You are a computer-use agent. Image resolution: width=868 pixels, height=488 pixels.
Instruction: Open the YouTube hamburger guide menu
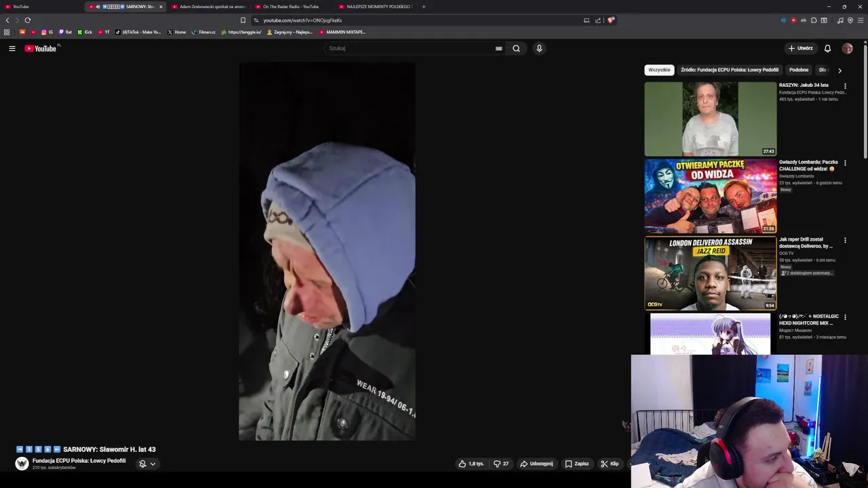coord(12,48)
